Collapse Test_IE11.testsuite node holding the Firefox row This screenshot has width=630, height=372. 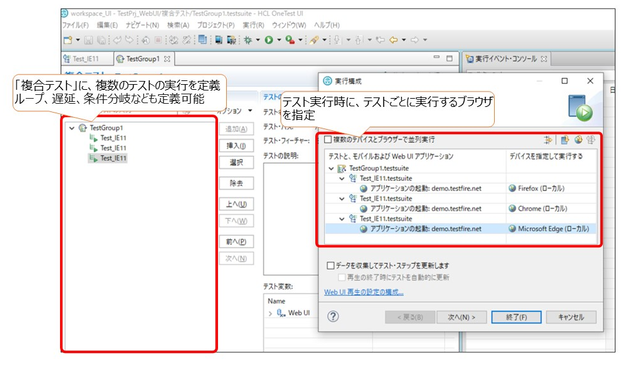(342, 178)
